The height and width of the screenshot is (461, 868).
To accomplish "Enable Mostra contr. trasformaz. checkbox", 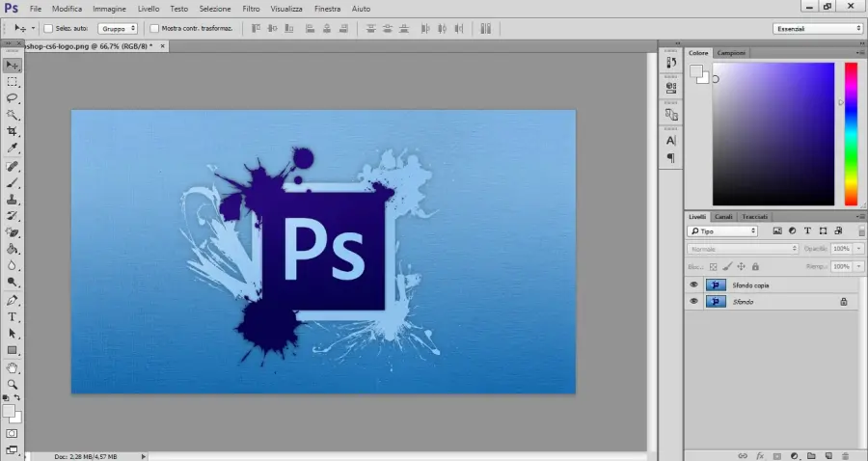I will coord(154,28).
